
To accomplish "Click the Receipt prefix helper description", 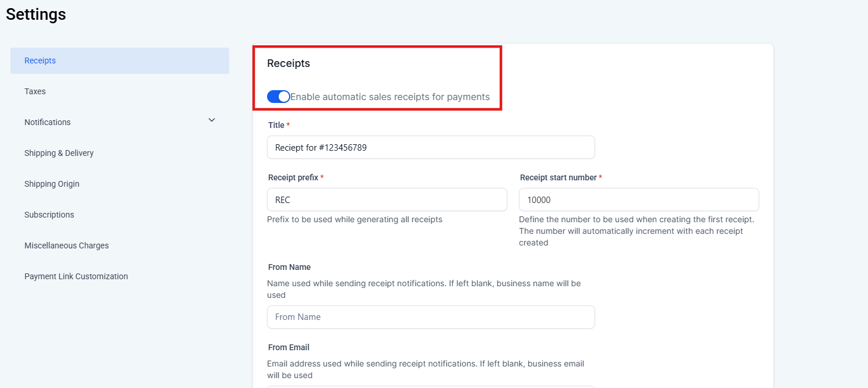I will (354, 219).
